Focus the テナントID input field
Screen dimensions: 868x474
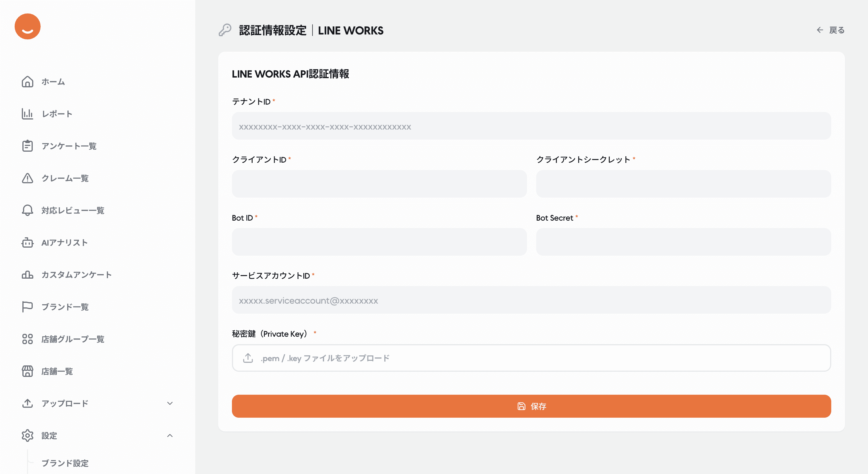pos(531,126)
